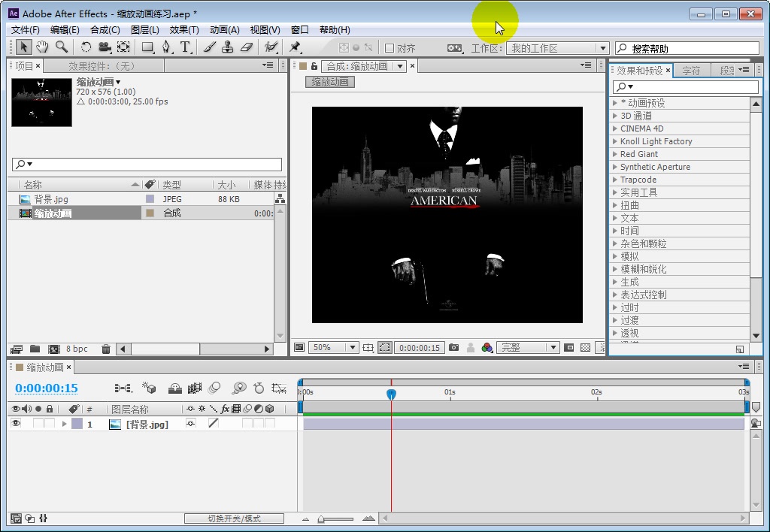
Task: Select the Rectangle shape tool
Action: 147,47
